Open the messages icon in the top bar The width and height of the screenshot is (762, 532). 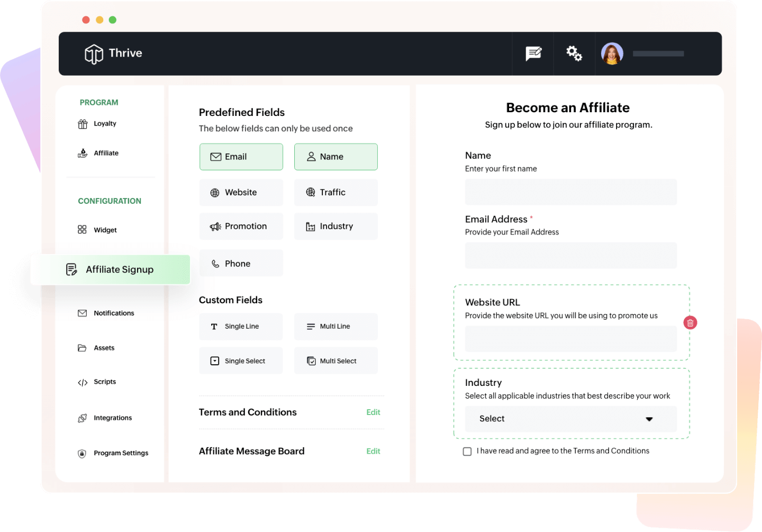(533, 53)
